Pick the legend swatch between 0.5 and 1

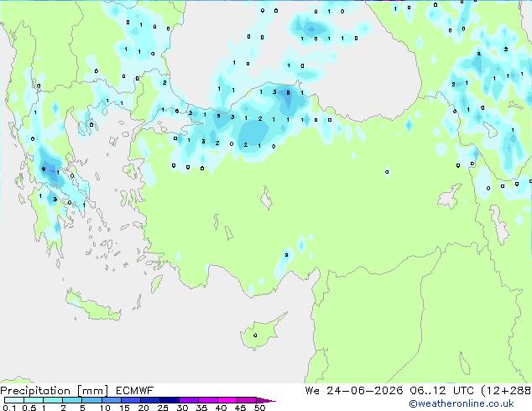click(x=34, y=400)
